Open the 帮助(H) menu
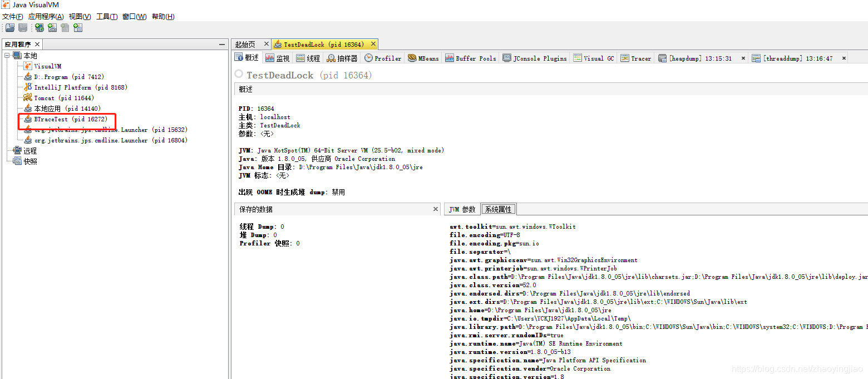 [x=163, y=17]
